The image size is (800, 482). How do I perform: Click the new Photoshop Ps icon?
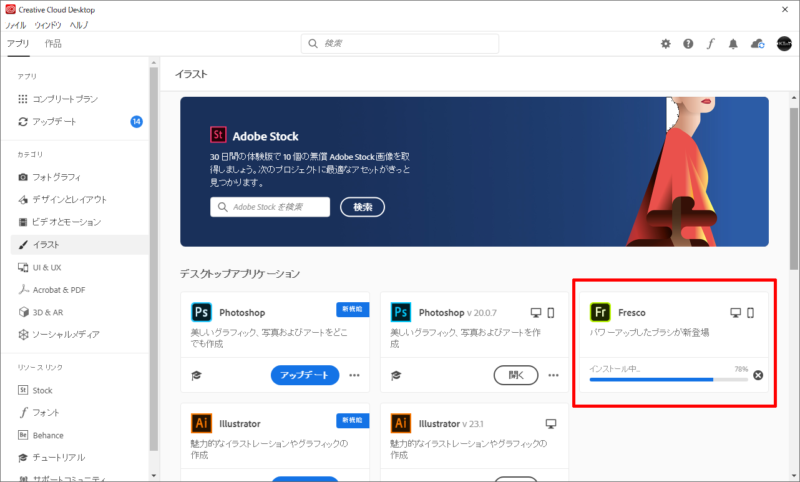201,312
